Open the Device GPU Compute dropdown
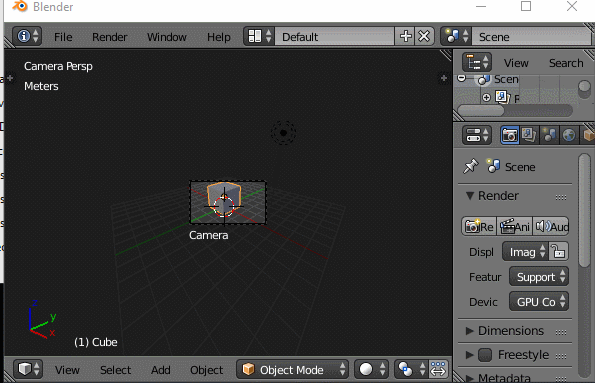595x383 pixels. (x=539, y=302)
